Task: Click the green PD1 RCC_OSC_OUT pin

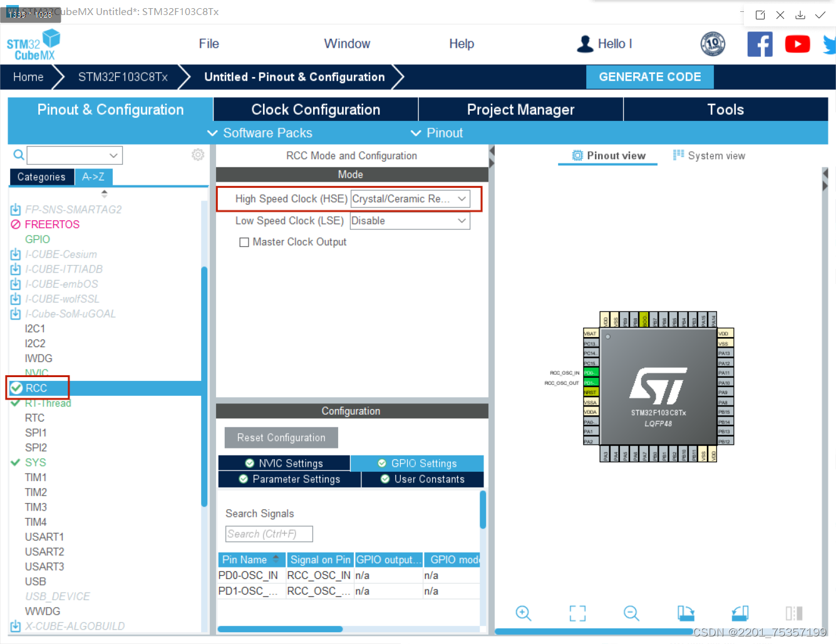Action: coord(591,382)
